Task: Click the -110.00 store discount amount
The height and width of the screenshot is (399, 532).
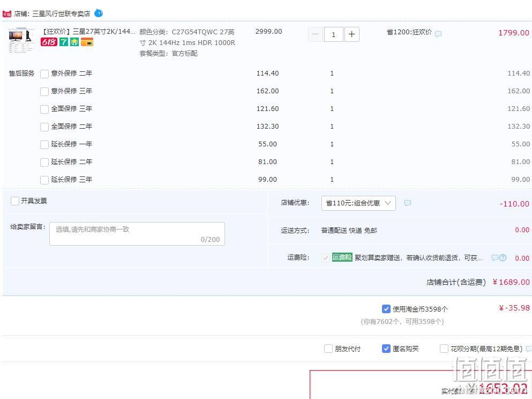Action: 514,204
